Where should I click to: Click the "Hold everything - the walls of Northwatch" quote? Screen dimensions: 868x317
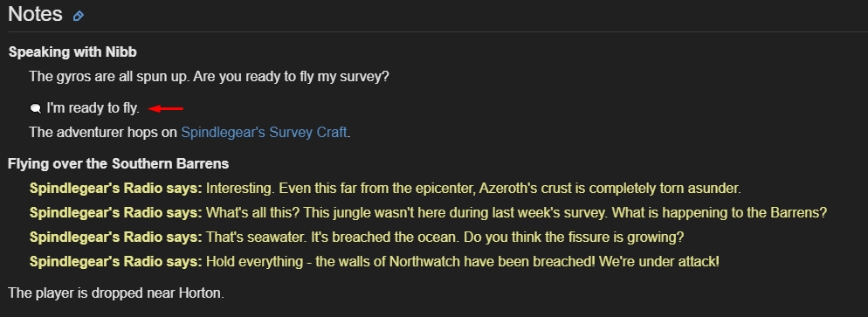[x=463, y=261]
